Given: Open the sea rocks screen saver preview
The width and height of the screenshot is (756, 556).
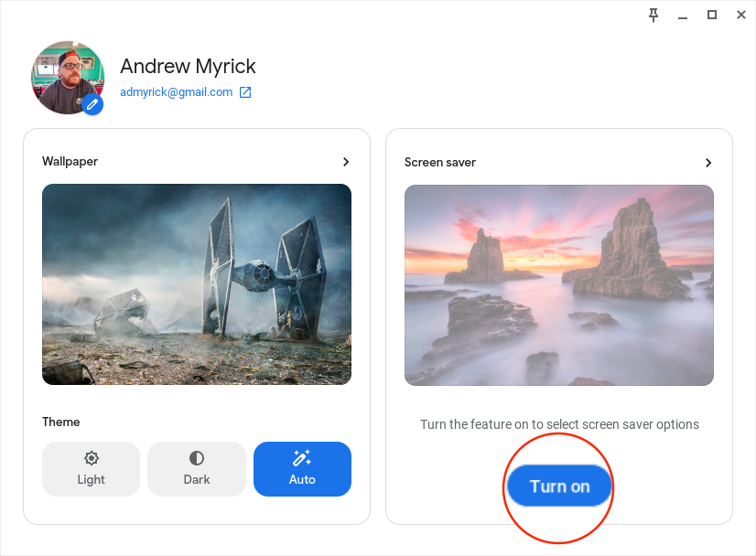Looking at the screenshot, I should point(559,285).
